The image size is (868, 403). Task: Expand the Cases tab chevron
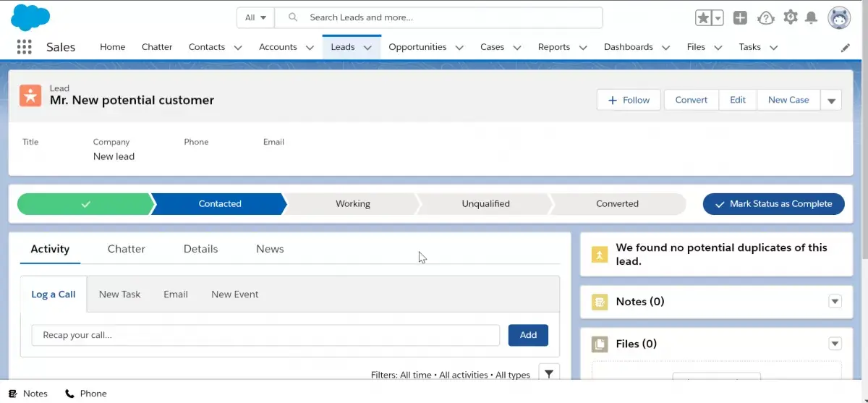pos(517,48)
